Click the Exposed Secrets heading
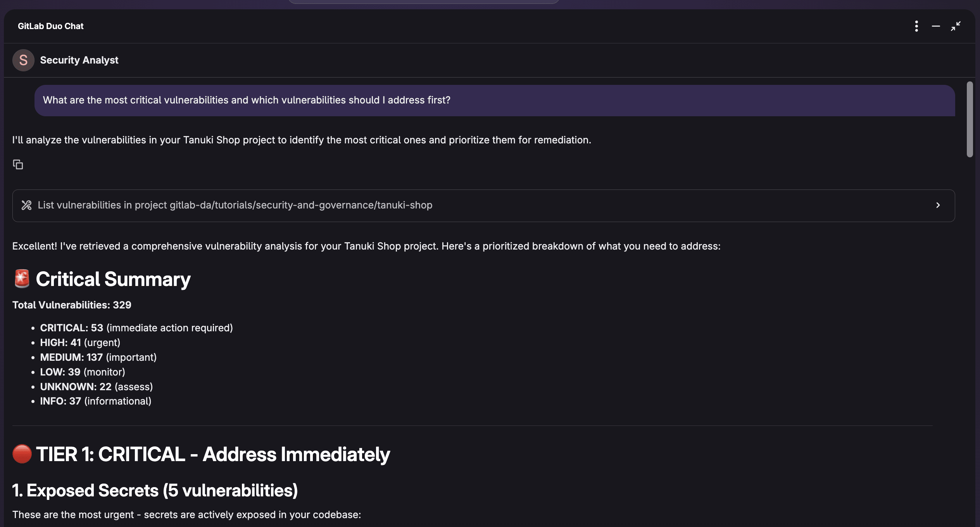Viewport: 980px width, 527px height. tap(155, 491)
